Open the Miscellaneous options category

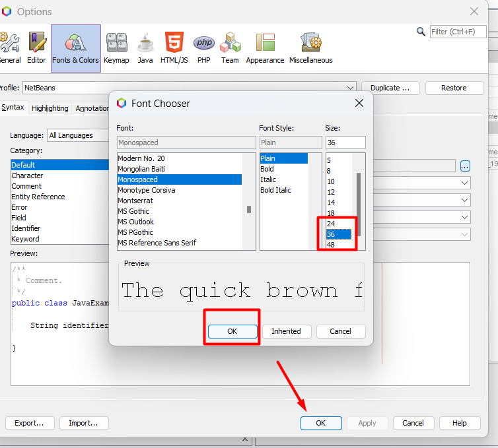coord(311,48)
